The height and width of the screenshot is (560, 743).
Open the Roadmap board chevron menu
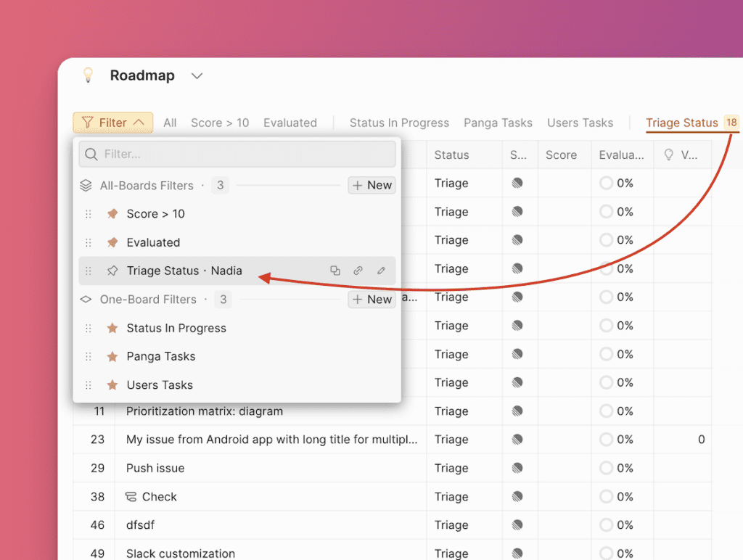click(196, 75)
